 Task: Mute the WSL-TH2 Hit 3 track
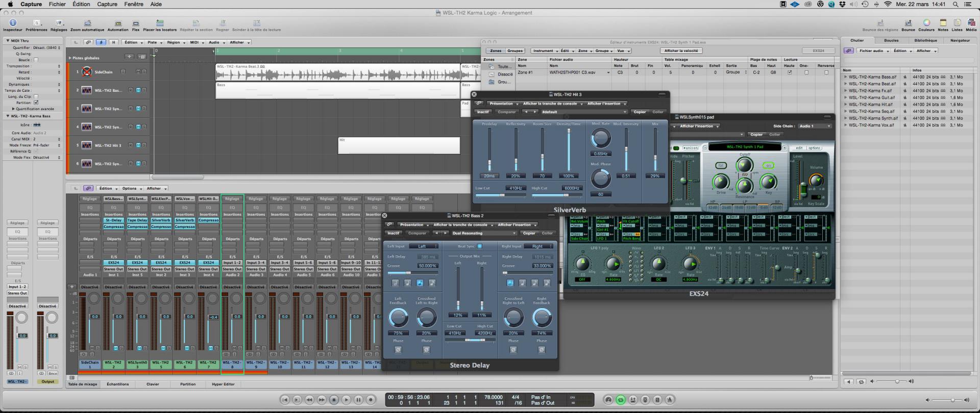[138, 145]
